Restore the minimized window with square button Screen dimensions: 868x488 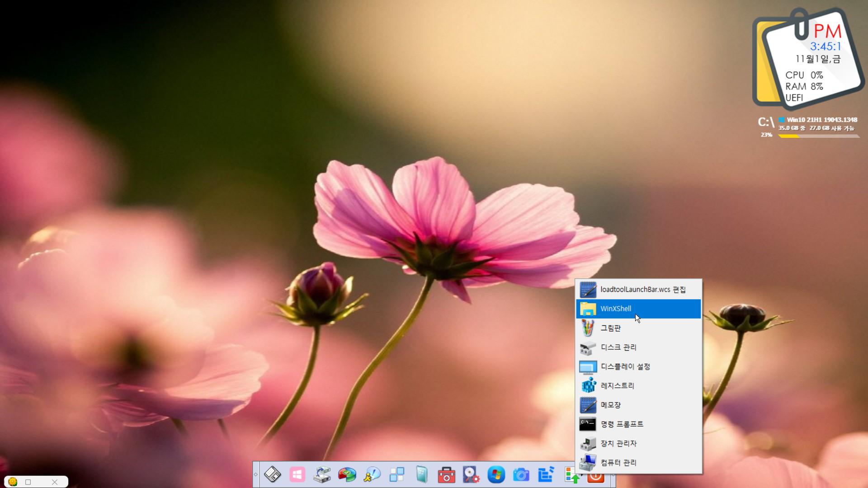coord(28,482)
